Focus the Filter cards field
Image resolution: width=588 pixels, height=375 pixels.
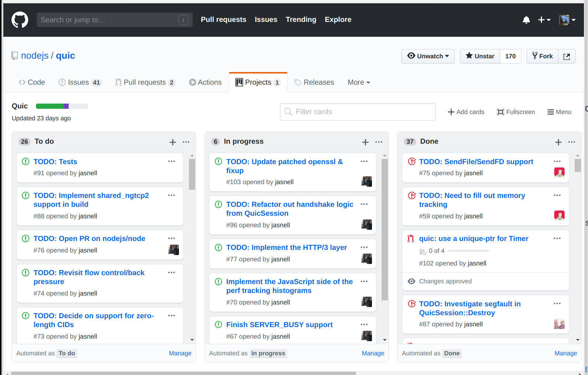358,112
